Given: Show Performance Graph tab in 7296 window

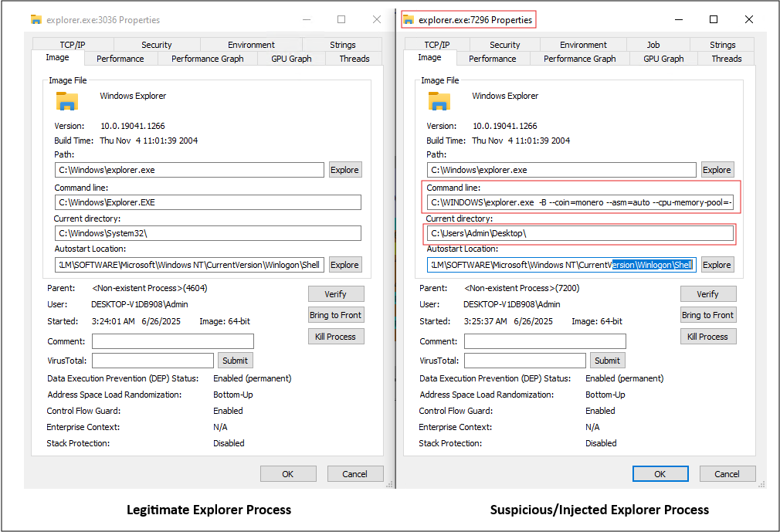Looking at the screenshot, I should point(579,59).
